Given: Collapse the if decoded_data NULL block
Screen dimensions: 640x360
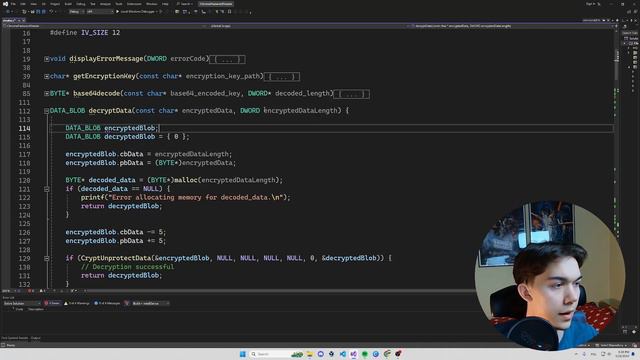Looking at the screenshot, I should click(x=47, y=189).
